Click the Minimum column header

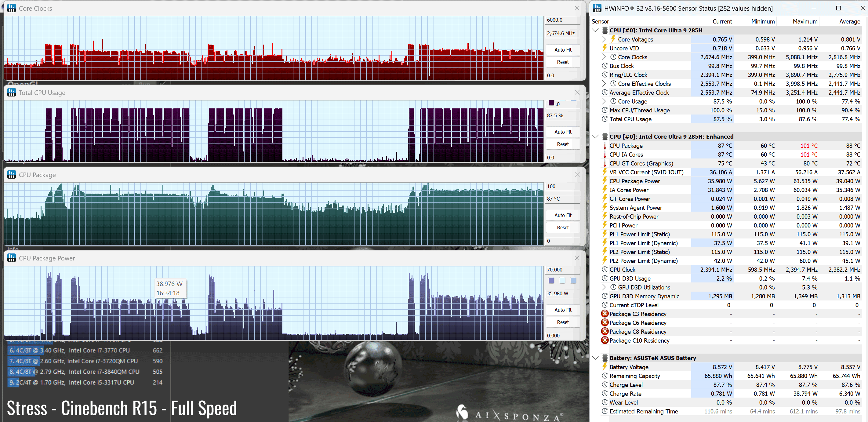click(x=755, y=21)
